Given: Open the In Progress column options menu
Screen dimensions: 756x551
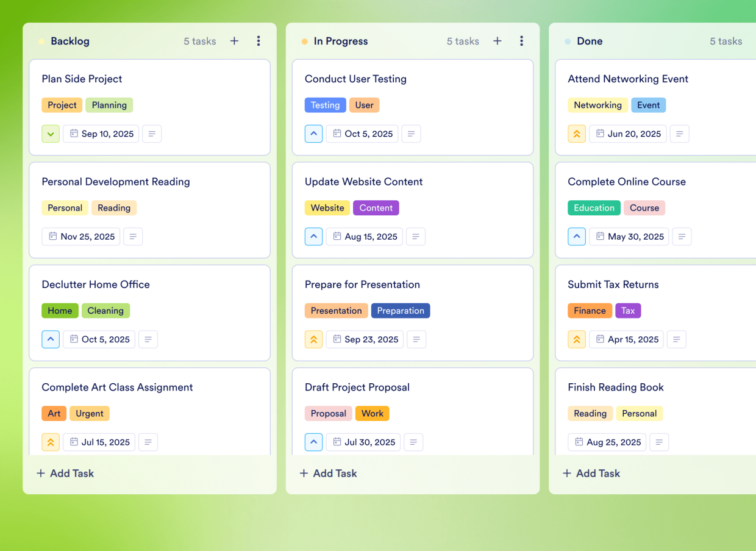Looking at the screenshot, I should click(x=521, y=41).
